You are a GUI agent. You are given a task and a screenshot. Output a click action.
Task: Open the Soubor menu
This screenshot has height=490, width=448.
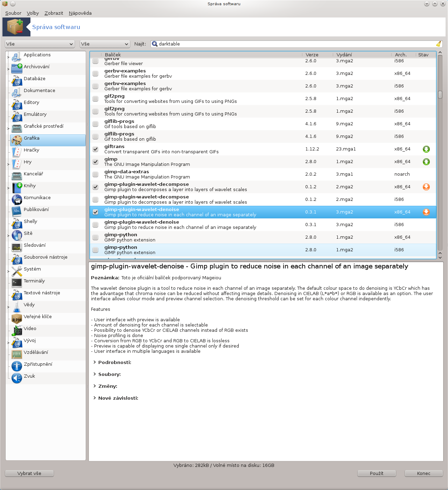[x=13, y=13]
